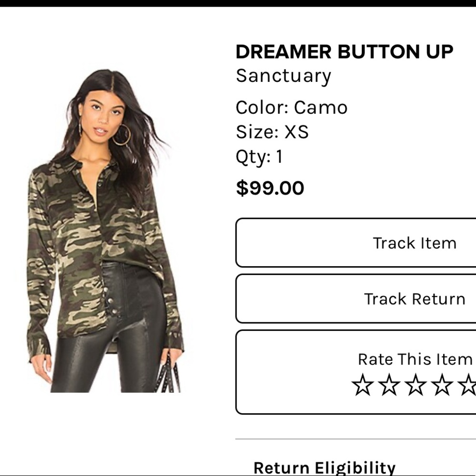Click the $99.00 price text
The height and width of the screenshot is (476, 476).
tap(270, 188)
